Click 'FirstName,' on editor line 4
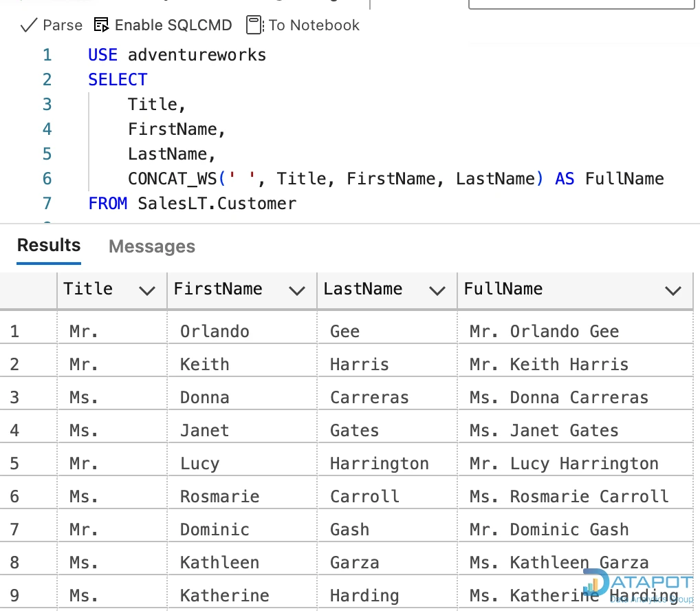Viewport: 700px width, 611px height. [x=177, y=129]
